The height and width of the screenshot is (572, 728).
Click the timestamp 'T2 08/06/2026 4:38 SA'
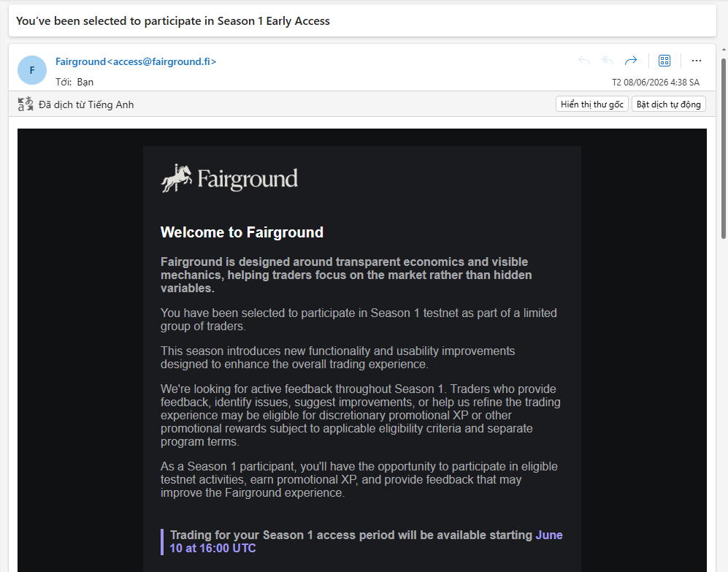656,83
